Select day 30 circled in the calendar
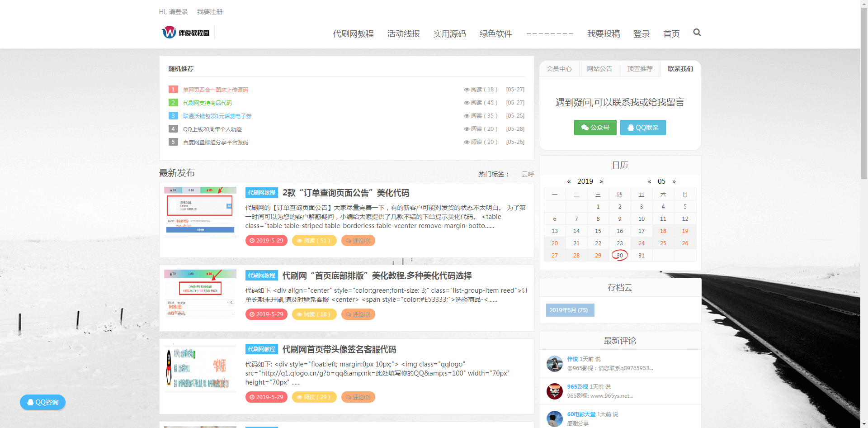The width and height of the screenshot is (868, 428). tap(619, 255)
